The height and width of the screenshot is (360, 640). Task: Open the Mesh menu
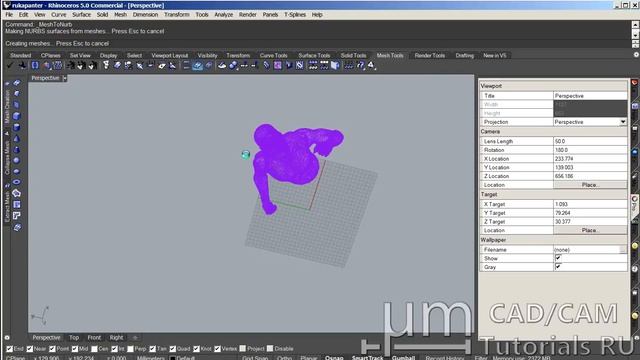[120, 14]
